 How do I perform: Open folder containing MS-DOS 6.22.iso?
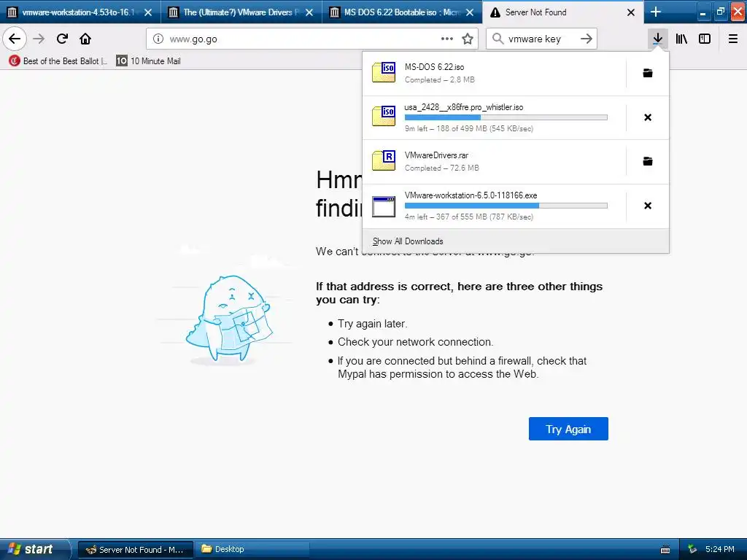point(648,73)
